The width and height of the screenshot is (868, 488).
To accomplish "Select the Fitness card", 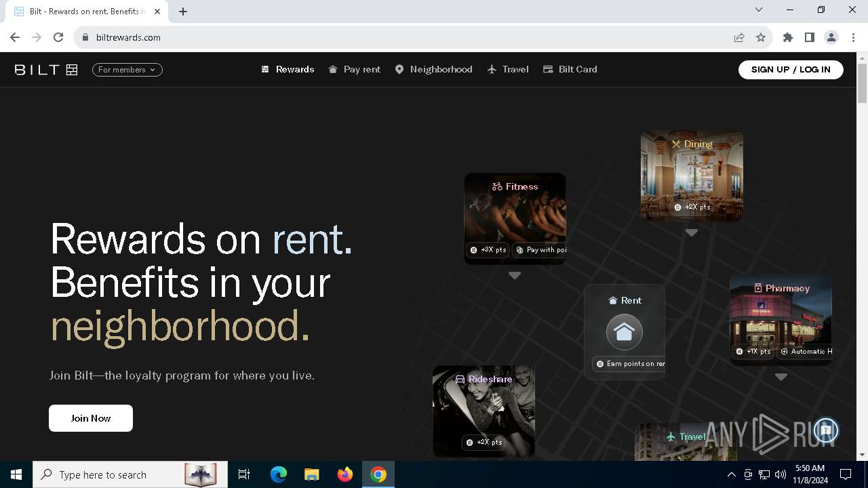I will pos(515,218).
